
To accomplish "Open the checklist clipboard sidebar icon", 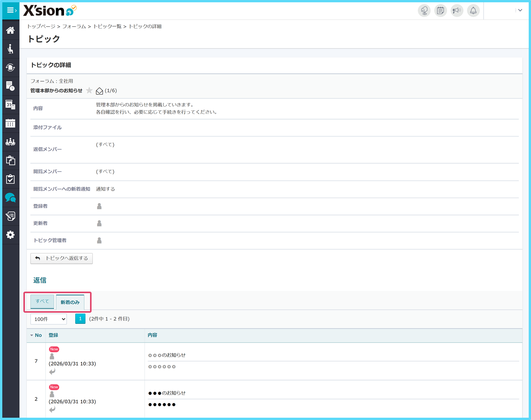I will [x=10, y=179].
